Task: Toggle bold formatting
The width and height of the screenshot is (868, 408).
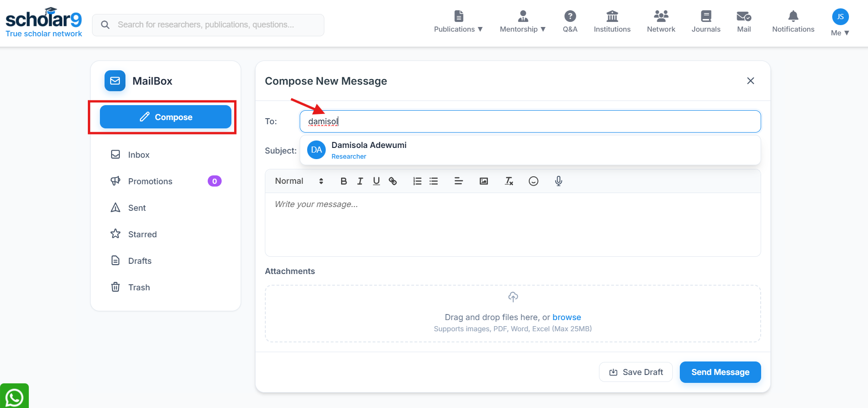Action: 343,181
